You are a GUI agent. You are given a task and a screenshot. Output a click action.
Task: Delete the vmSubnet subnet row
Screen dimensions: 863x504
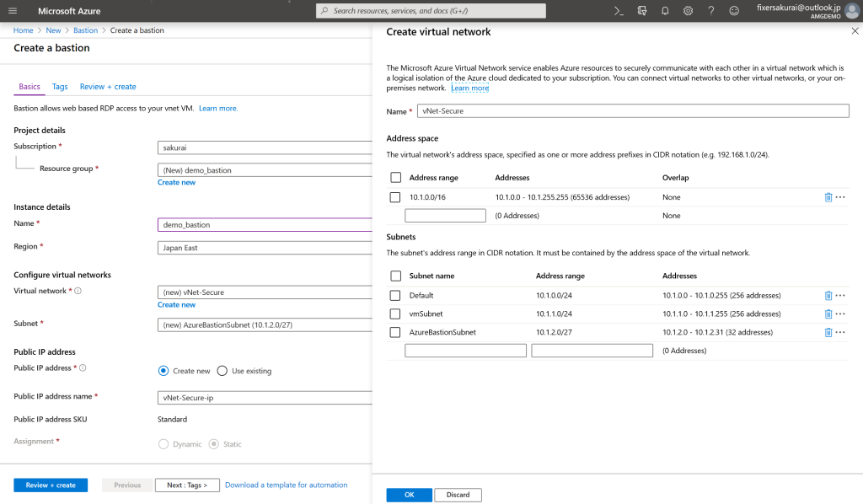click(828, 314)
